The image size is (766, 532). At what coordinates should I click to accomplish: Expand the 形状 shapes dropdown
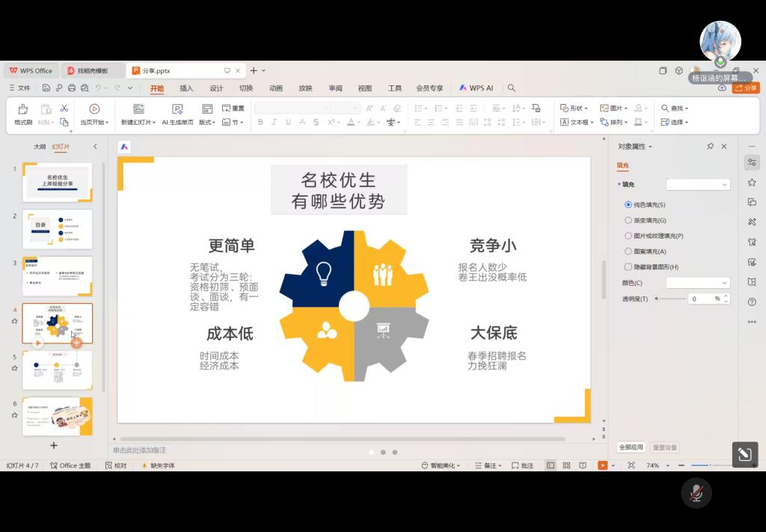point(574,108)
